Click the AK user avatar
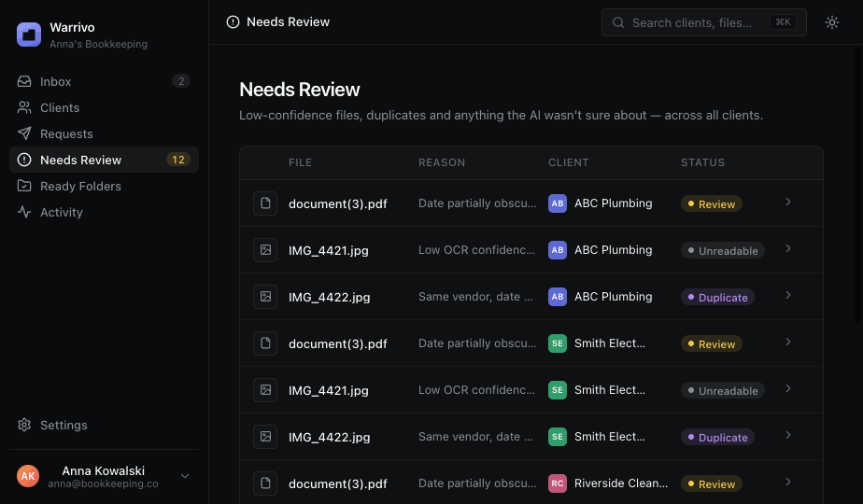Image resolution: width=863 pixels, height=504 pixels. tap(28, 476)
